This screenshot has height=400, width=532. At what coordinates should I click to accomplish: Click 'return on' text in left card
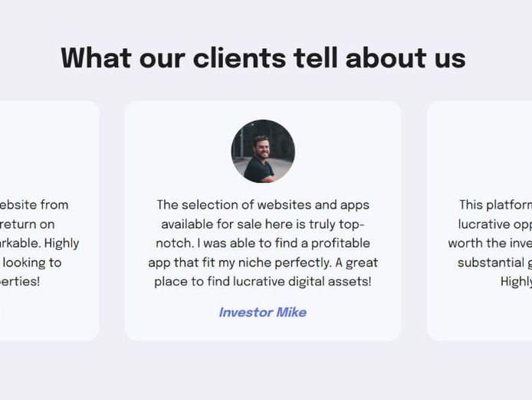(27, 225)
